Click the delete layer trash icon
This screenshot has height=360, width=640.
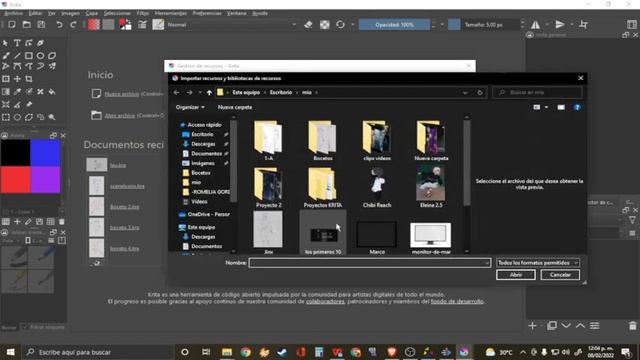pyautogui.click(x=633, y=326)
